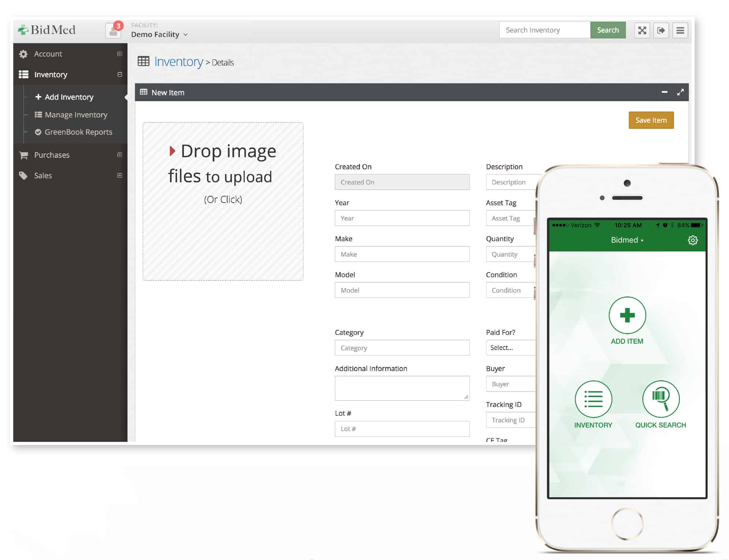Open the Purchases menu item
Image resolution: width=729 pixels, height=560 pixels.
[52, 155]
